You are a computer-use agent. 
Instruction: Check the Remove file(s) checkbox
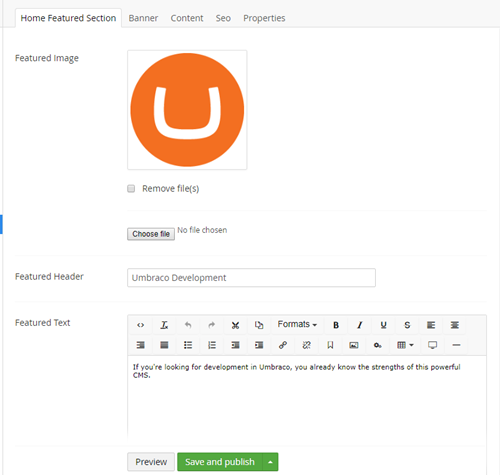point(131,189)
